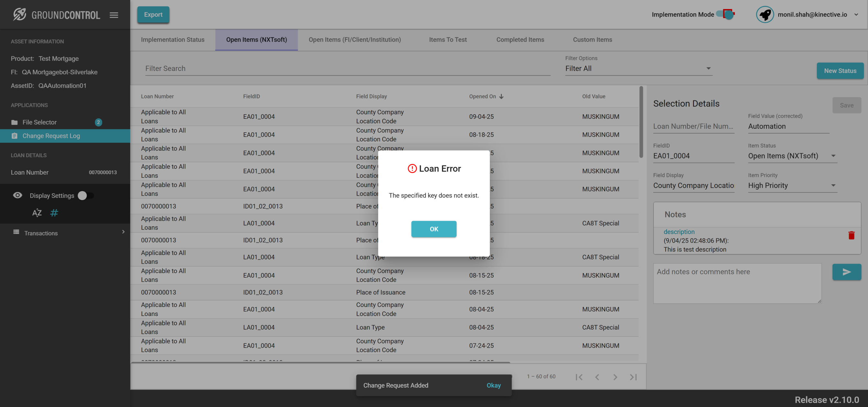The width and height of the screenshot is (868, 407).
Task: Click the hamburger menu icon
Action: coord(114,15)
